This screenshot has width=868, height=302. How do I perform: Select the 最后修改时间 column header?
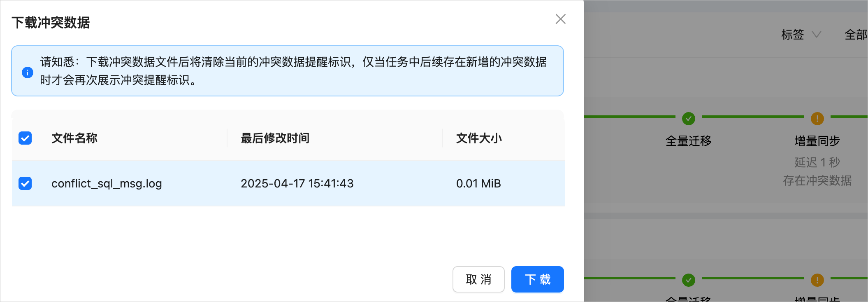pos(275,138)
